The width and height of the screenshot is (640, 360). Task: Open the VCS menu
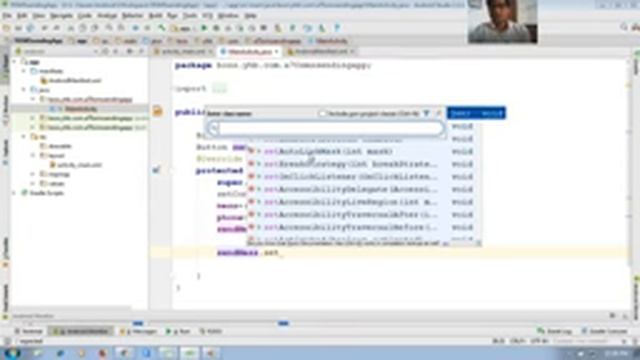point(207,16)
